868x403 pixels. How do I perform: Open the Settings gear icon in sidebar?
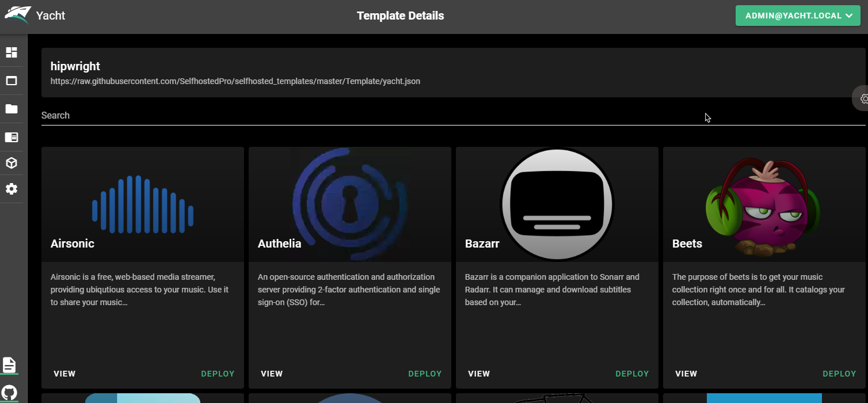12,189
